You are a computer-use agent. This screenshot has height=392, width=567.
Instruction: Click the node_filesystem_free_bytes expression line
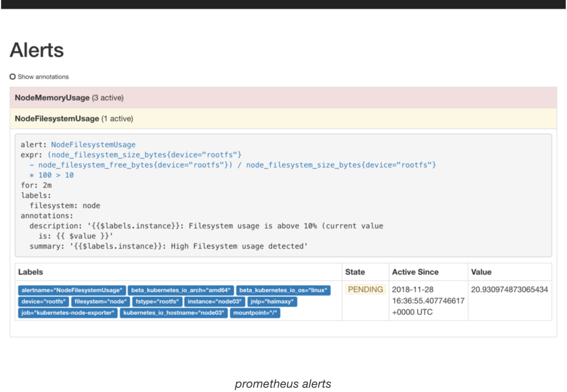click(x=233, y=165)
